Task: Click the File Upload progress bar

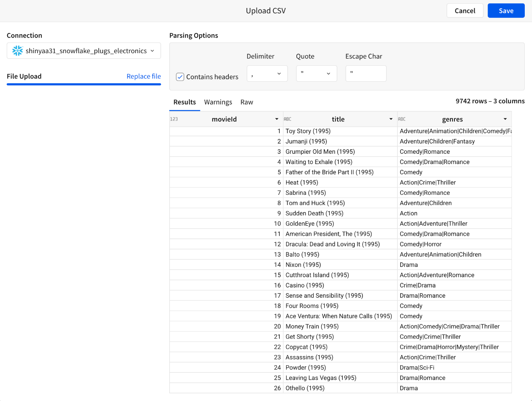Action: [x=84, y=84]
